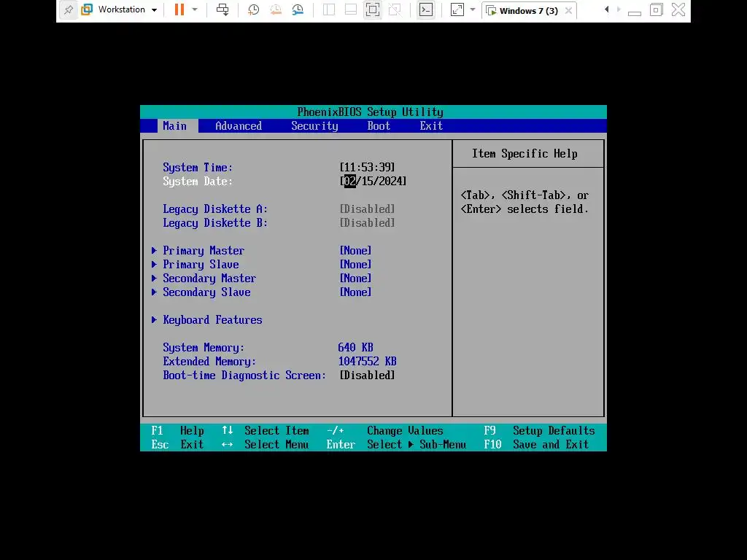Select Legacy Diskette B Disabled value
This screenshot has height=560, width=747.
(367, 222)
